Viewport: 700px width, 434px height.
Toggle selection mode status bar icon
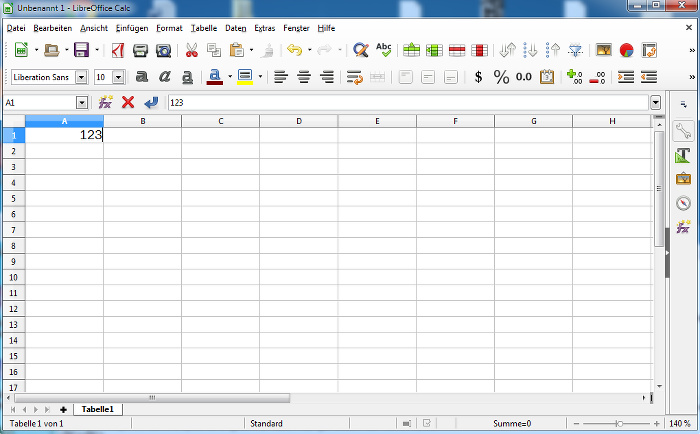tap(406, 423)
